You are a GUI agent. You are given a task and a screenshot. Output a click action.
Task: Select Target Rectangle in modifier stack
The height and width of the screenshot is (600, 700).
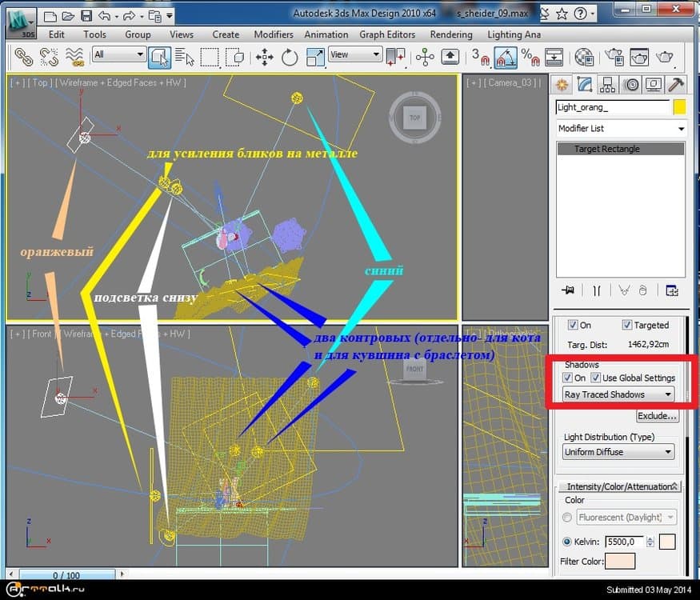point(621,149)
